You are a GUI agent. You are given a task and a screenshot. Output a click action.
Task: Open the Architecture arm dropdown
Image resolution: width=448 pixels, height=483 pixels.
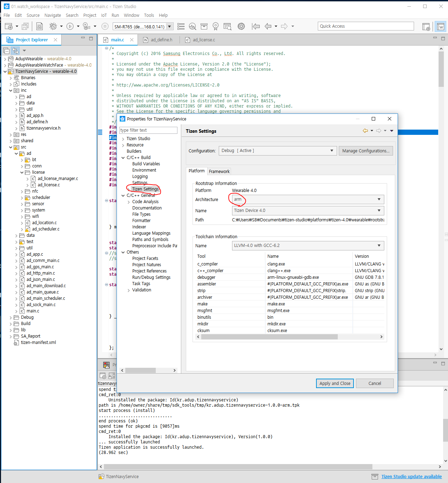pos(308,199)
